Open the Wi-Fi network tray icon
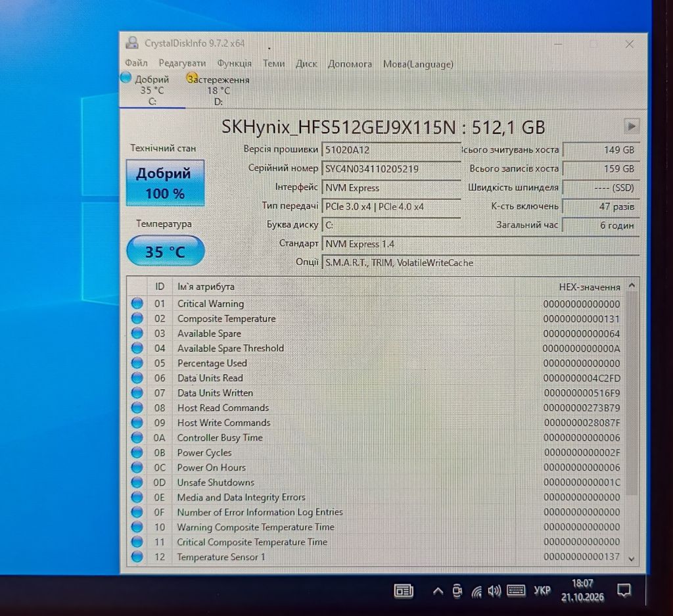The image size is (673, 616). pyautogui.click(x=476, y=592)
